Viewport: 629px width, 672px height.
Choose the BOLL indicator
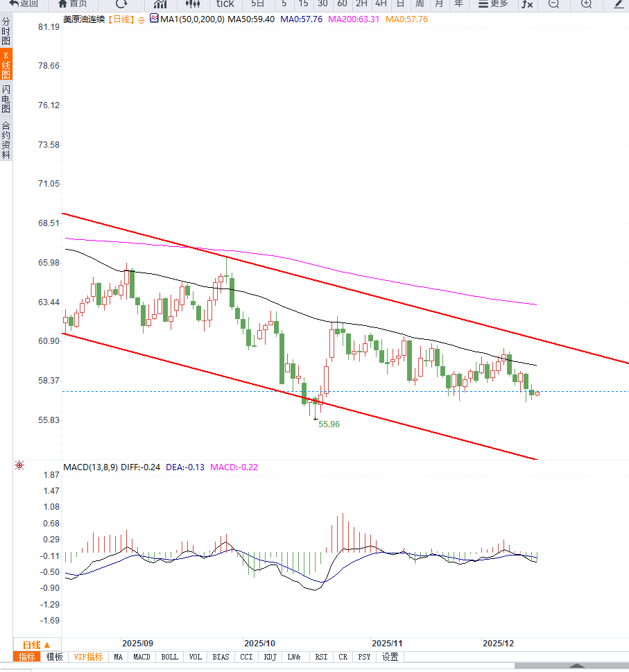click(x=170, y=657)
